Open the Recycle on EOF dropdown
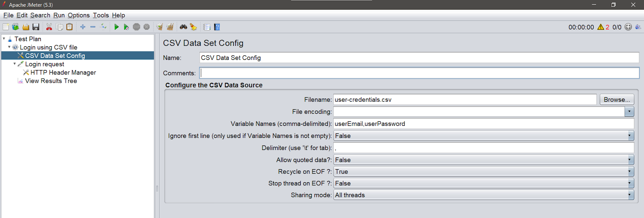Image resolution: width=644 pixels, height=218 pixels. 483,172
